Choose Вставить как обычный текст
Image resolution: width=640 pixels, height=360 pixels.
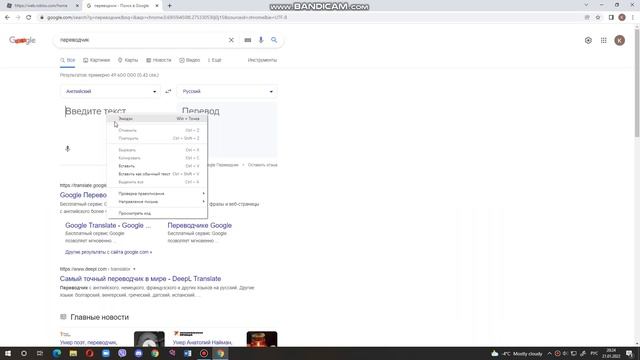[x=158, y=174]
